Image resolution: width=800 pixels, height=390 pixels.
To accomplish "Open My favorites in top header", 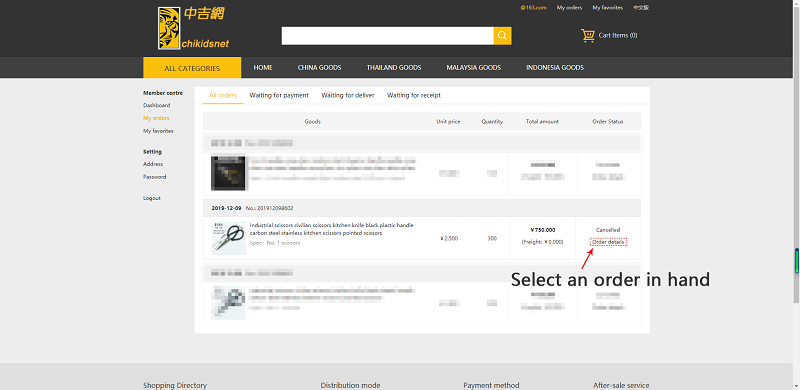I will pyautogui.click(x=607, y=8).
